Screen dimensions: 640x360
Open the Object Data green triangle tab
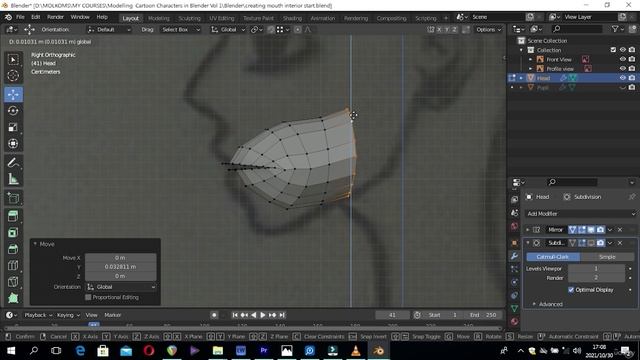coord(514,308)
